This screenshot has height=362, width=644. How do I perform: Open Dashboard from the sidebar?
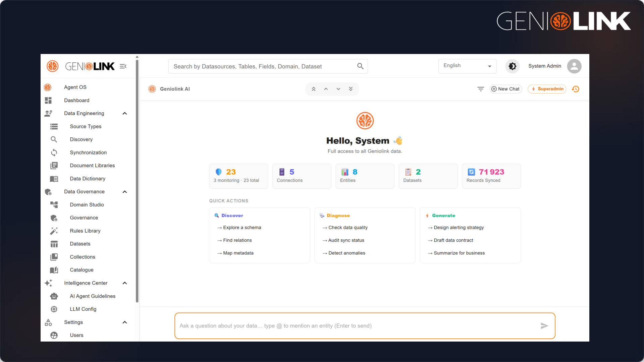coord(77,100)
